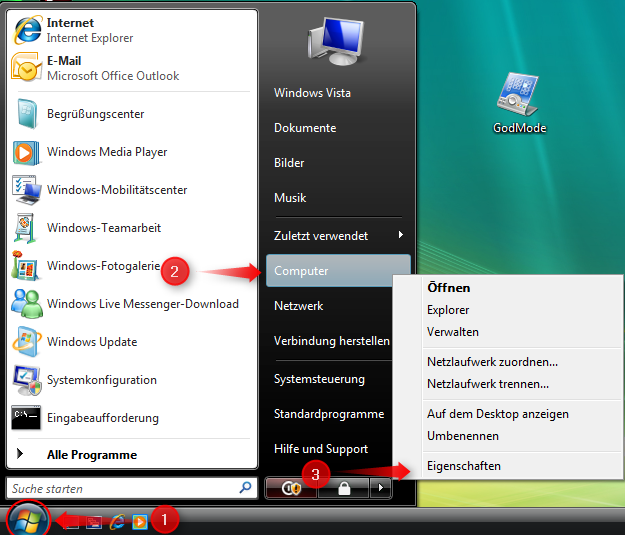Open Windows Update icon
625x535 pixels.
pos(26,342)
